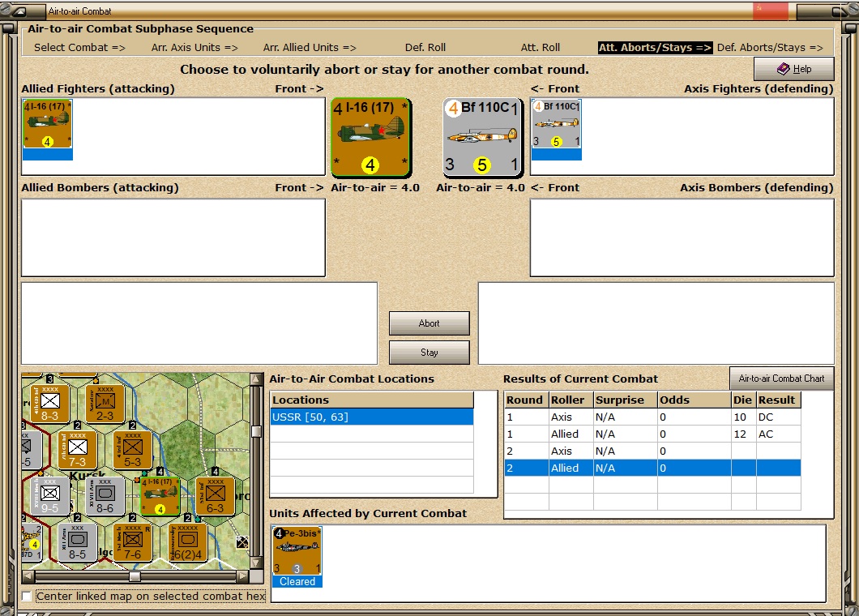Click the map vertical scrollbar thumb

256,431
